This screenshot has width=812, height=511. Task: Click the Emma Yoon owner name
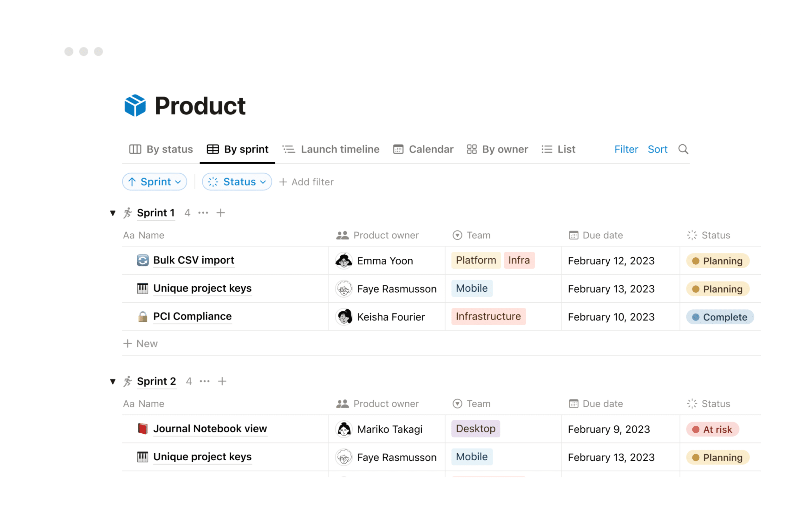[385, 261]
